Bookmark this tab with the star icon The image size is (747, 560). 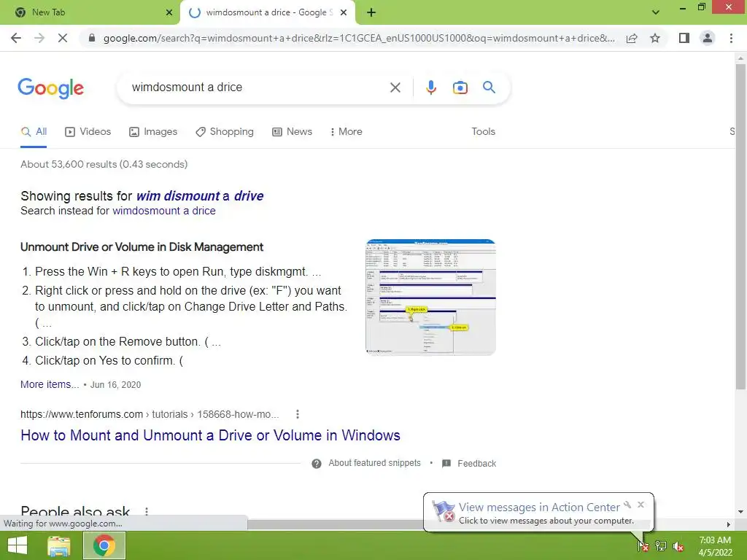pyautogui.click(x=655, y=38)
